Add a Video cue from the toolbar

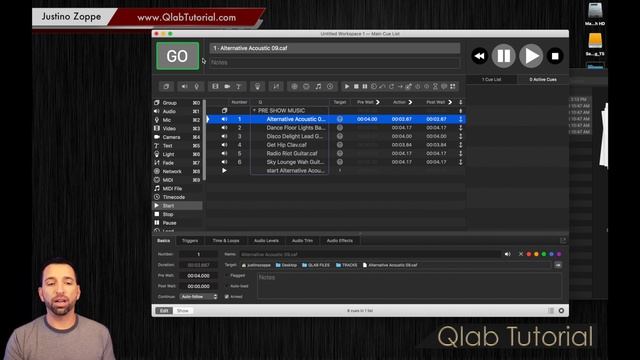click(x=215, y=87)
